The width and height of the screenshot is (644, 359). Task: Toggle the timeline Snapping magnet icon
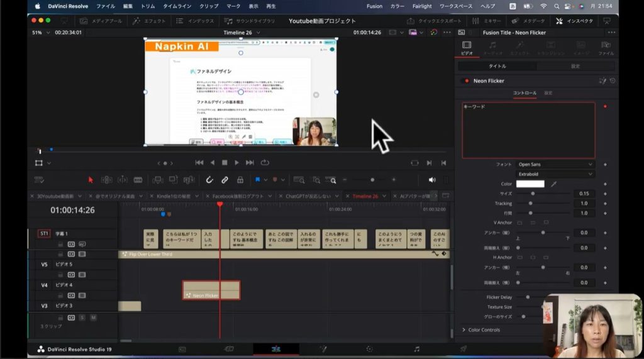point(209,180)
